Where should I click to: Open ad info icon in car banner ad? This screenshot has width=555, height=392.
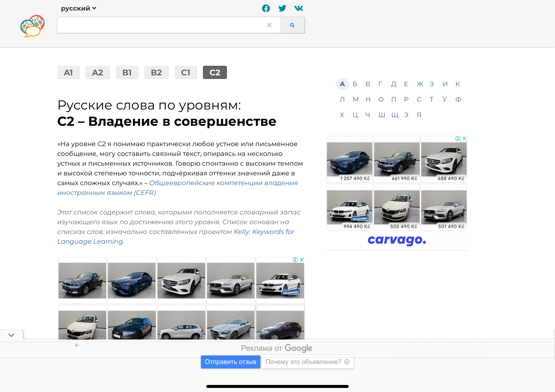pyautogui.click(x=295, y=259)
